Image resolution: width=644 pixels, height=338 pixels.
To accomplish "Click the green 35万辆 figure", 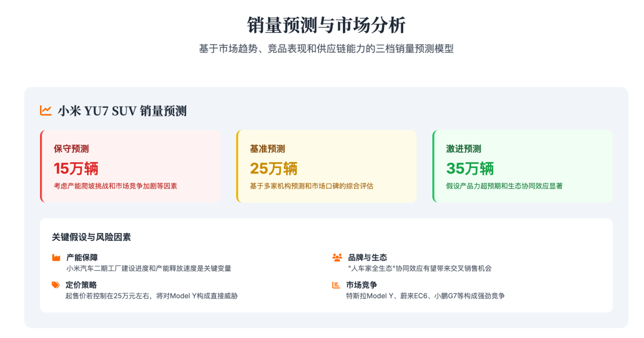I will click(x=470, y=168).
